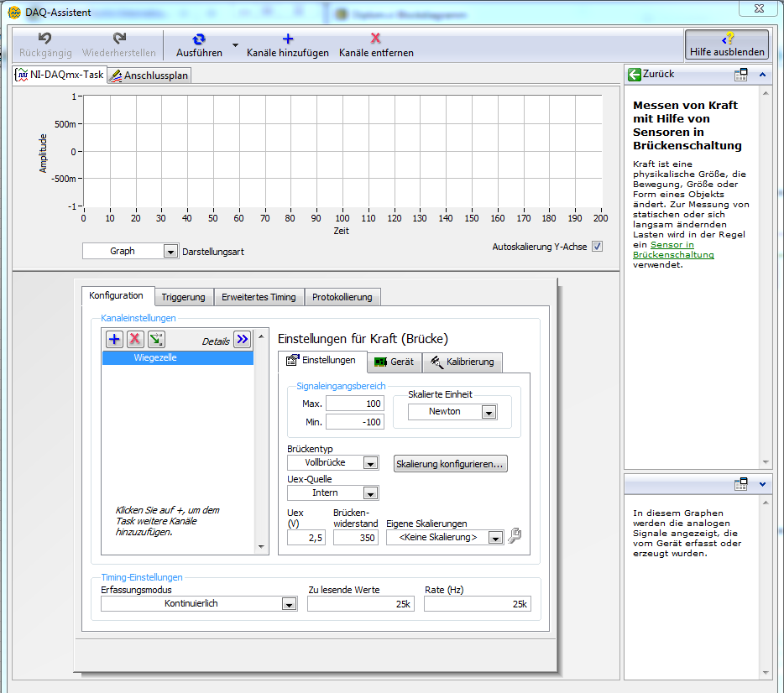Select the Wiegezelle channel in list
Screen dimensions: 784x693
tap(177, 357)
